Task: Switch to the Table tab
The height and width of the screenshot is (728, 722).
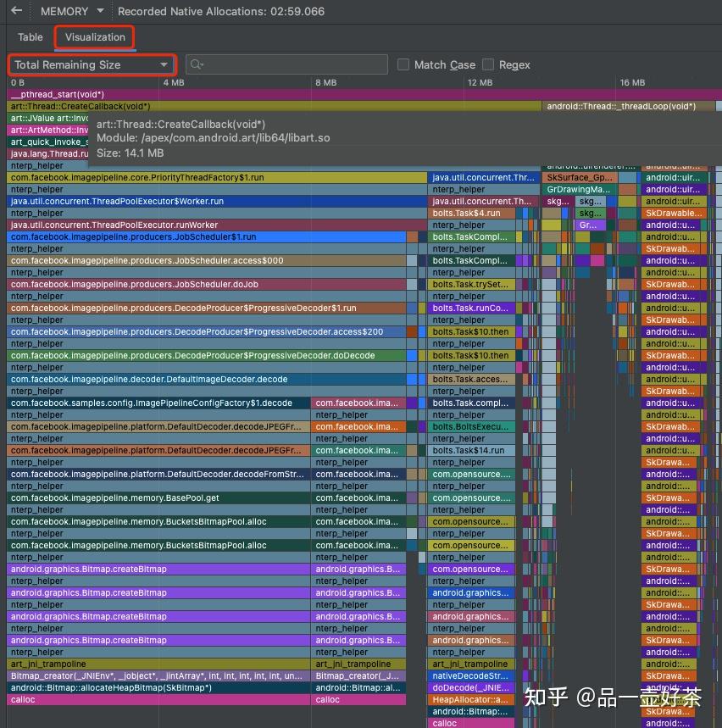Action: [31, 37]
